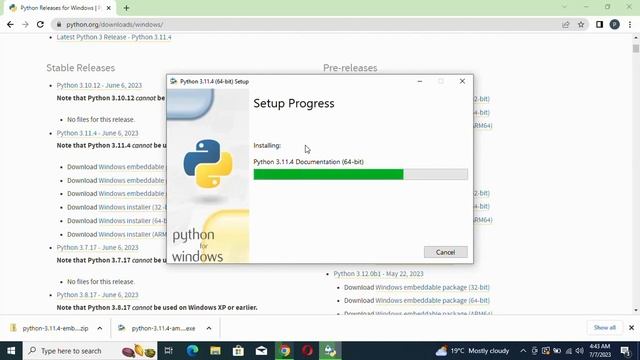Open volume control in system tray

pyautogui.click(x=580, y=351)
